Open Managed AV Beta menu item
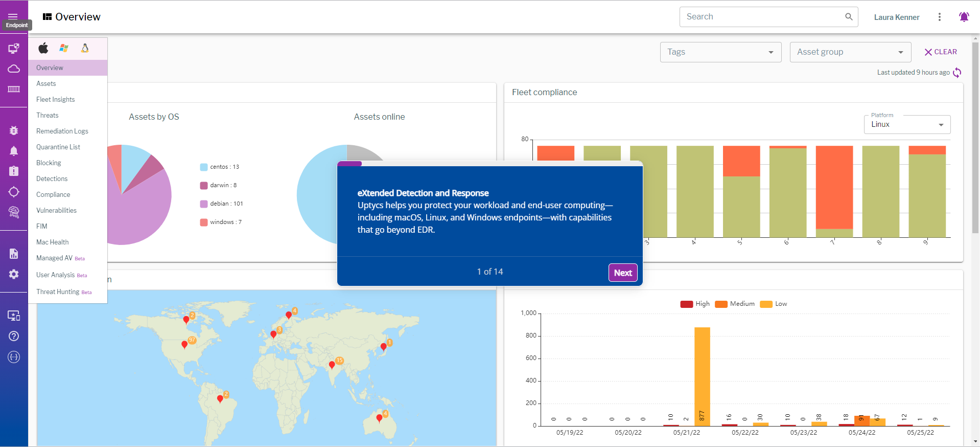Screen dimensions: 980x447 pos(68,258)
